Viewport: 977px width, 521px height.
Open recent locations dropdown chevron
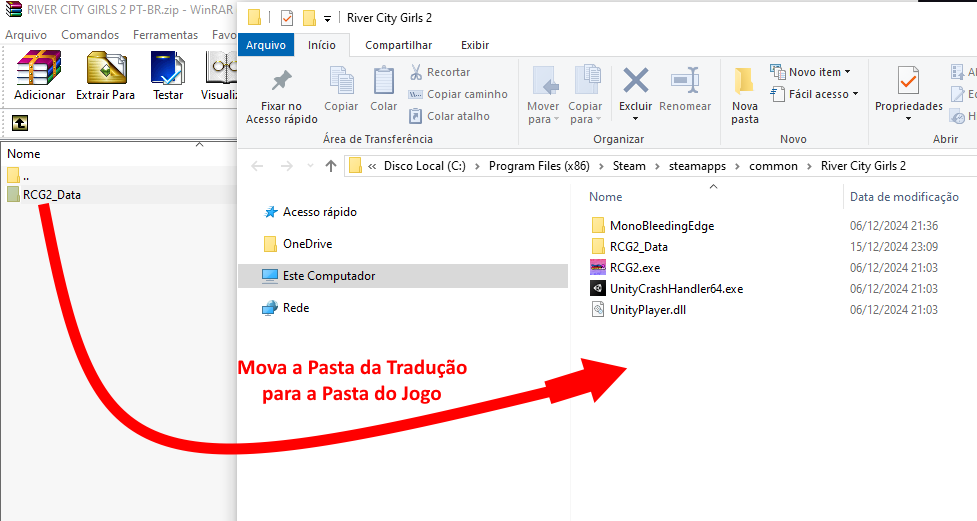tap(310, 166)
